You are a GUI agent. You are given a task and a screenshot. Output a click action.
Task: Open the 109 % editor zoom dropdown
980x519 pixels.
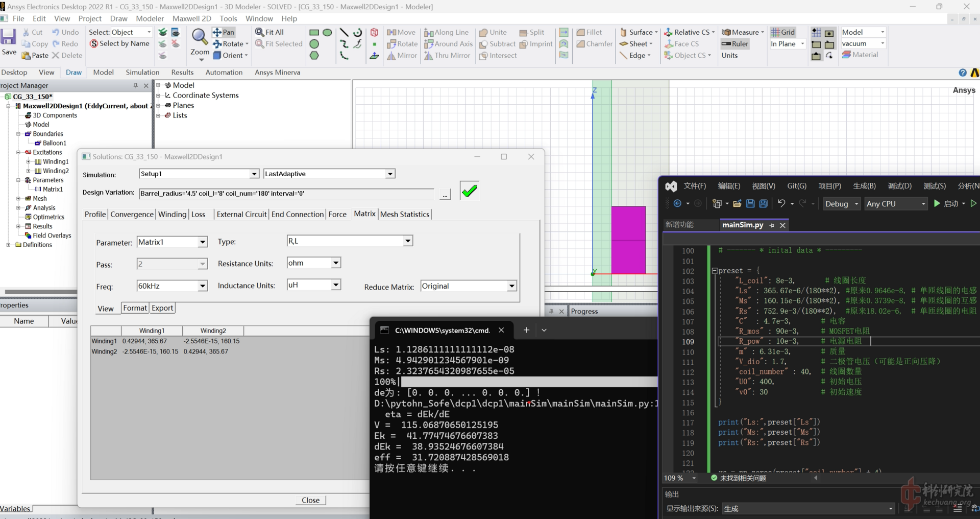694,478
